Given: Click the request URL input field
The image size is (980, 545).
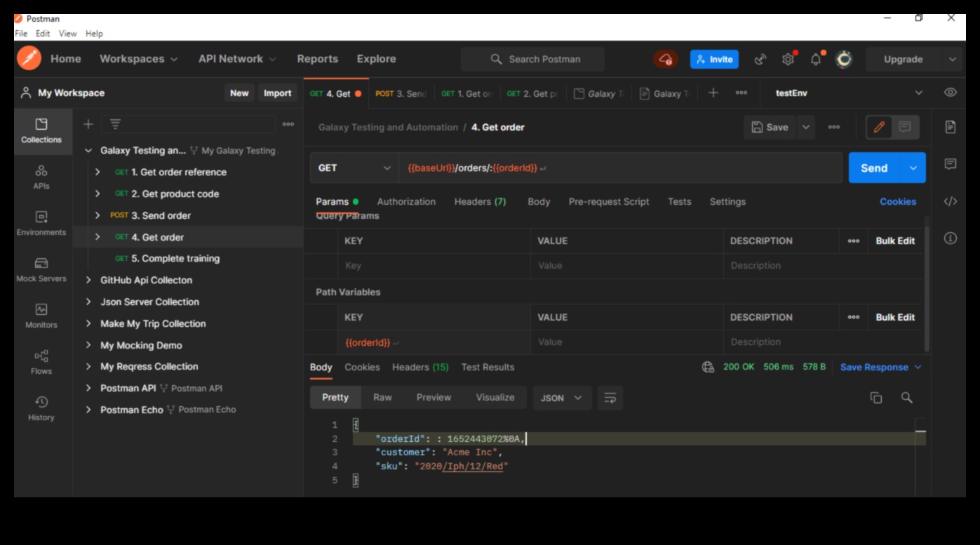Looking at the screenshot, I should (620, 168).
